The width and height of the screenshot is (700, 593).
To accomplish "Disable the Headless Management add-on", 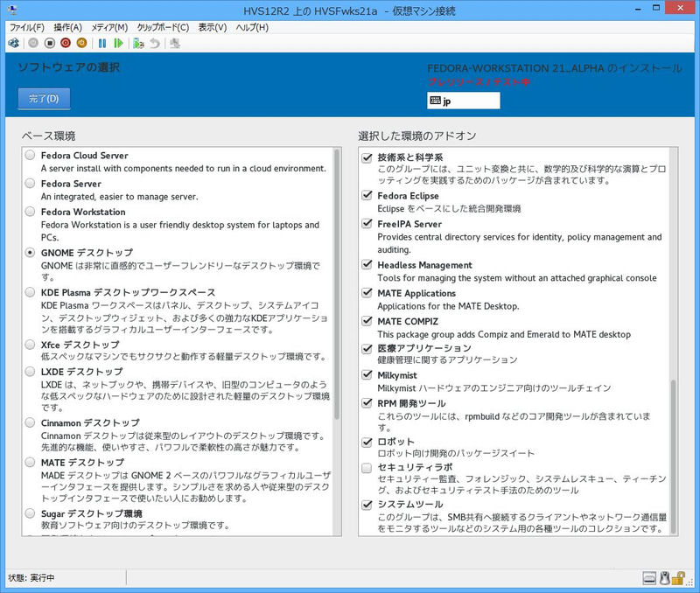I will [x=367, y=265].
